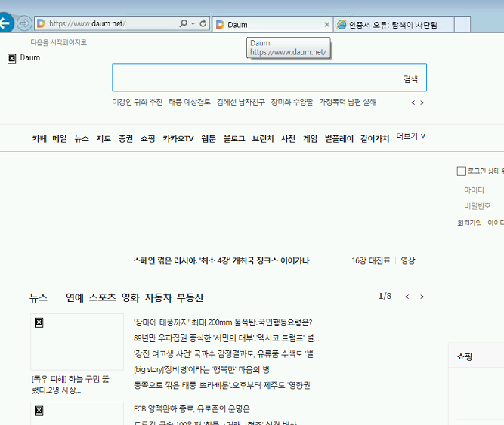The height and width of the screenshot is (425, 504).
Task: Click the 16강 대진표 link
Action: 371,260
